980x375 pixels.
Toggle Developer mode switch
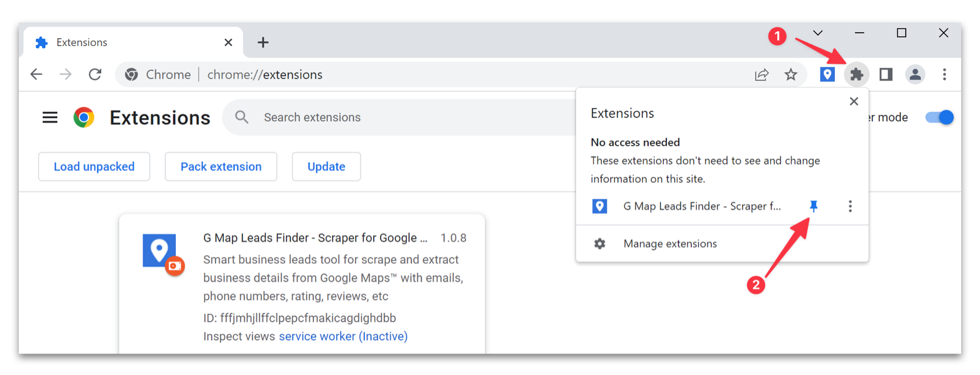click(939, 117)
